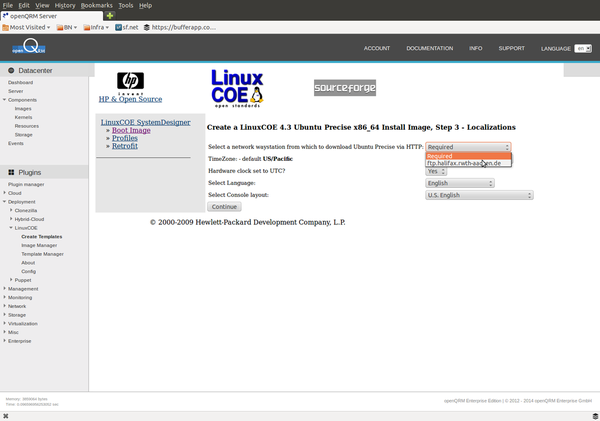Collapse the Components tree node

(5, 100)
